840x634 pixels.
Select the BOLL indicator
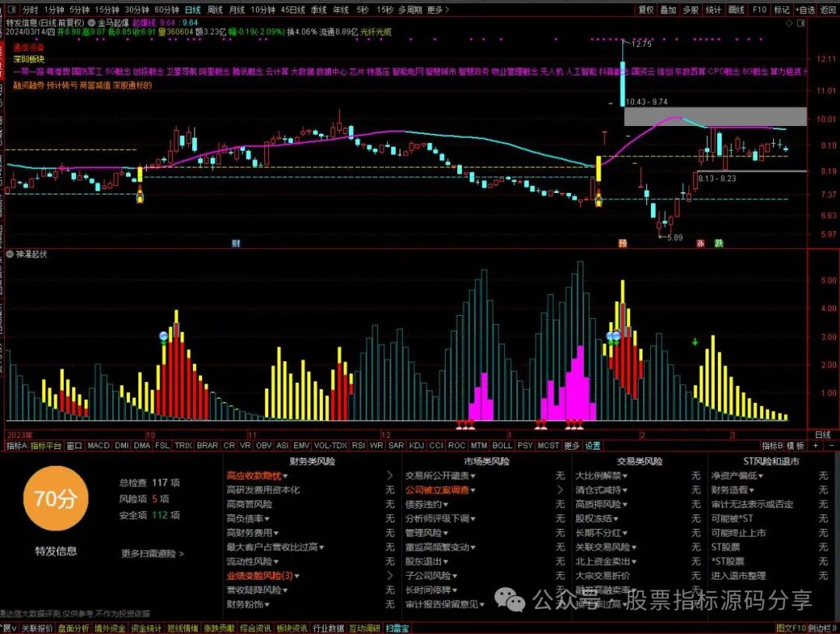point(502,445)
